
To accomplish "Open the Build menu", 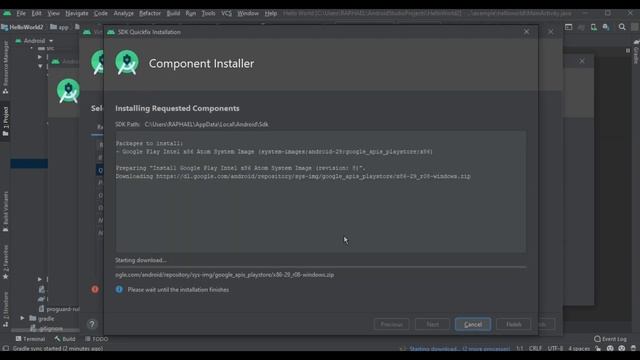I will (x=173, y=13).
